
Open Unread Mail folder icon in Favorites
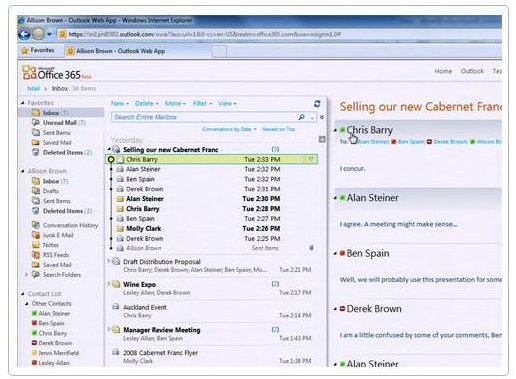(36, 122)
